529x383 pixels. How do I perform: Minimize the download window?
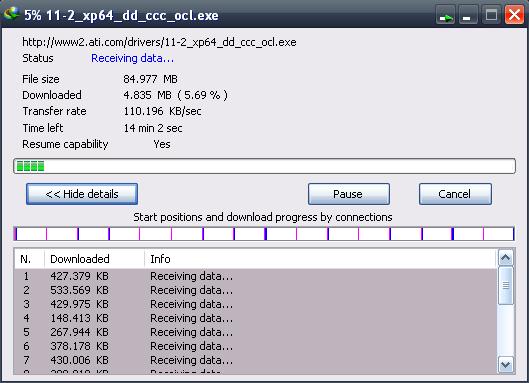468,16
